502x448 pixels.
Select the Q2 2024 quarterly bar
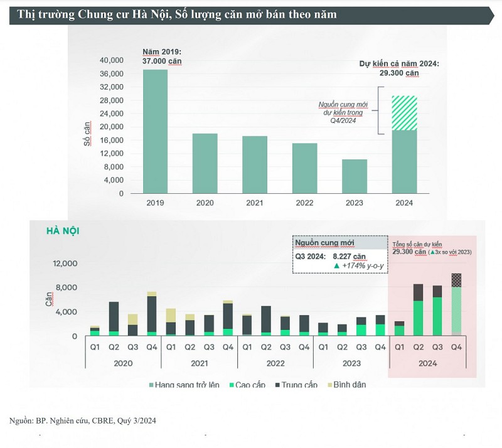(x=418, y=310)
